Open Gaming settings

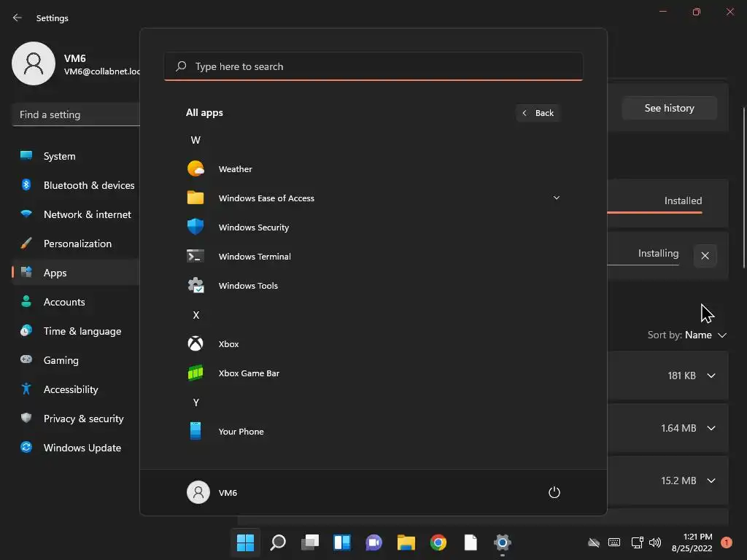pyautogui.click(x=76, y=360)
